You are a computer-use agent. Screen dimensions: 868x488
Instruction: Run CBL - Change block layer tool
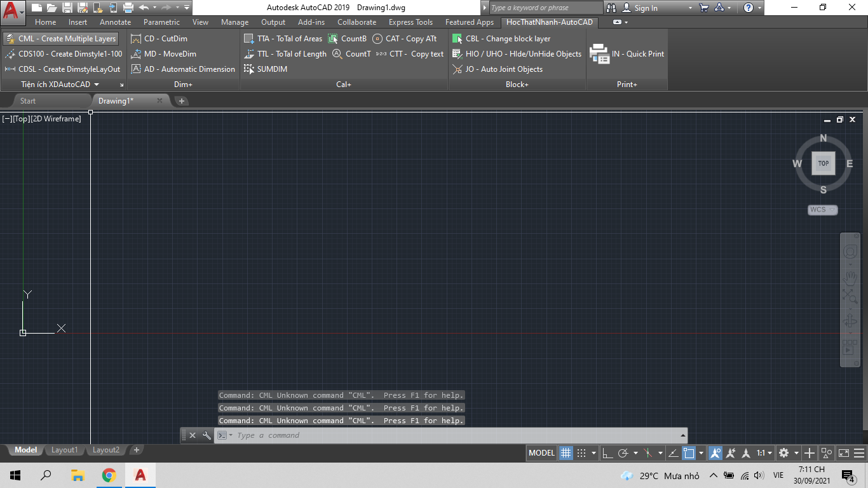coord(501,39)
